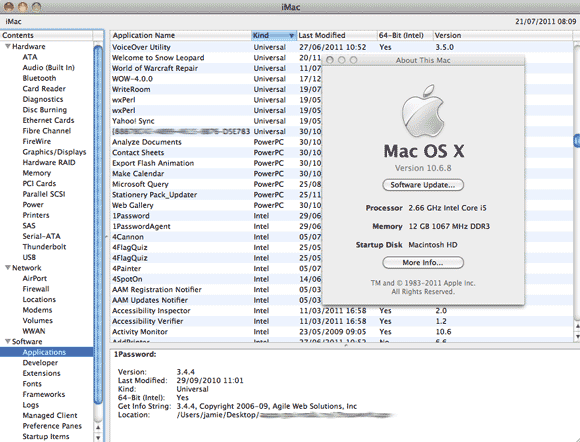This screenshot has width=580, height=442.
Task: Select Thunderbolt in the sidebar
Action: tap(44, 247)
